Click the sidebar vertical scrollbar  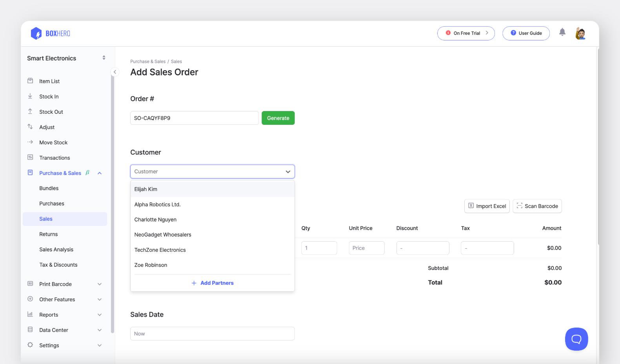pyautogui.click(x=113, y=202)
